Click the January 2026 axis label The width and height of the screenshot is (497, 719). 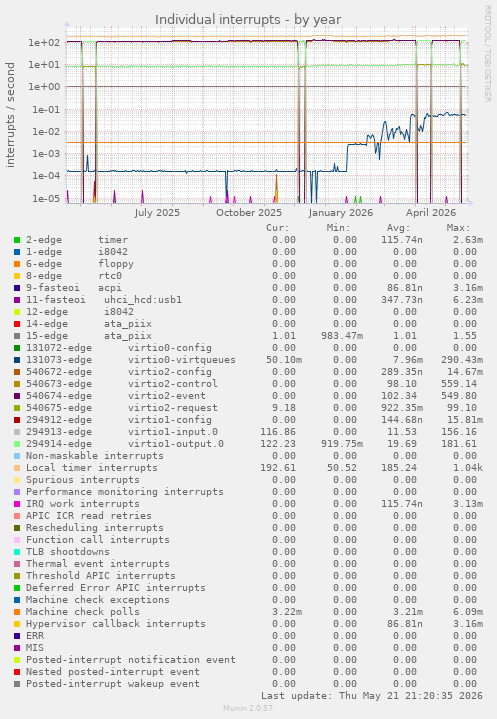341,213
